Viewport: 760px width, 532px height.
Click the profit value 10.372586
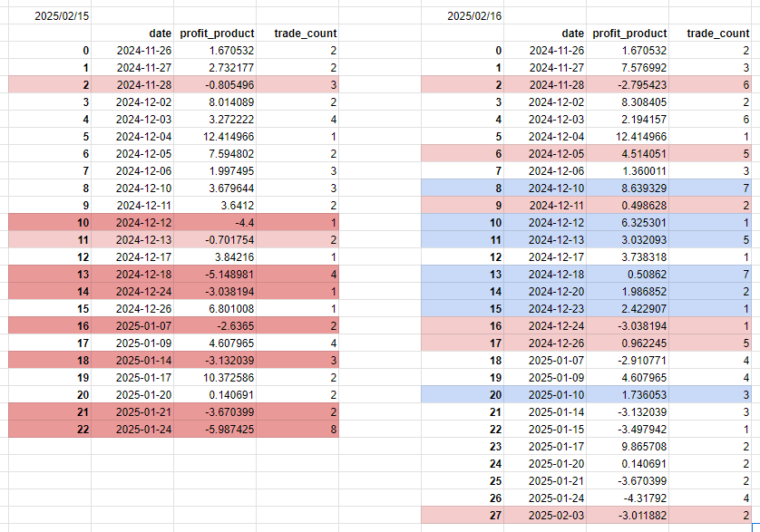point(215,377)
